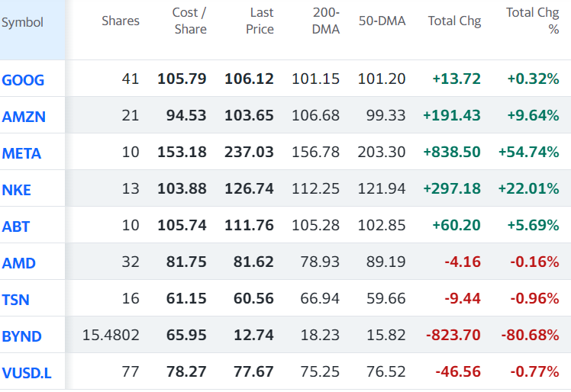Sort by the Cost / Share column header
Screen dimensions: 571x392
pos(189,21)
